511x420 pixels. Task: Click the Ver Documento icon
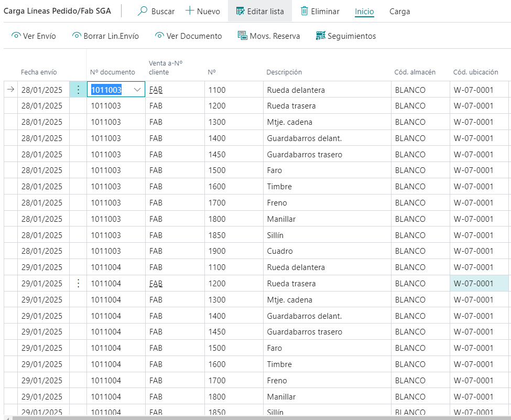(160, 36)
